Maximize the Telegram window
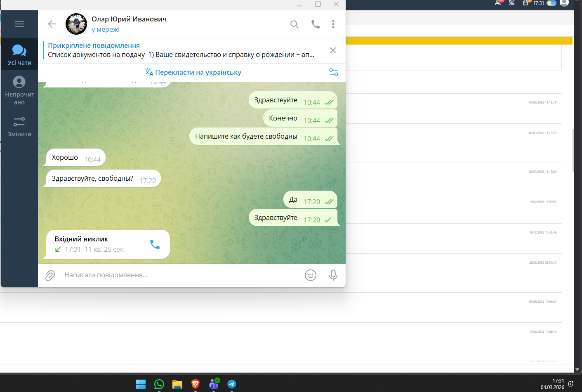Image resolution: width=582 pixels, height=392 pixels. click(x=318, y=4)
